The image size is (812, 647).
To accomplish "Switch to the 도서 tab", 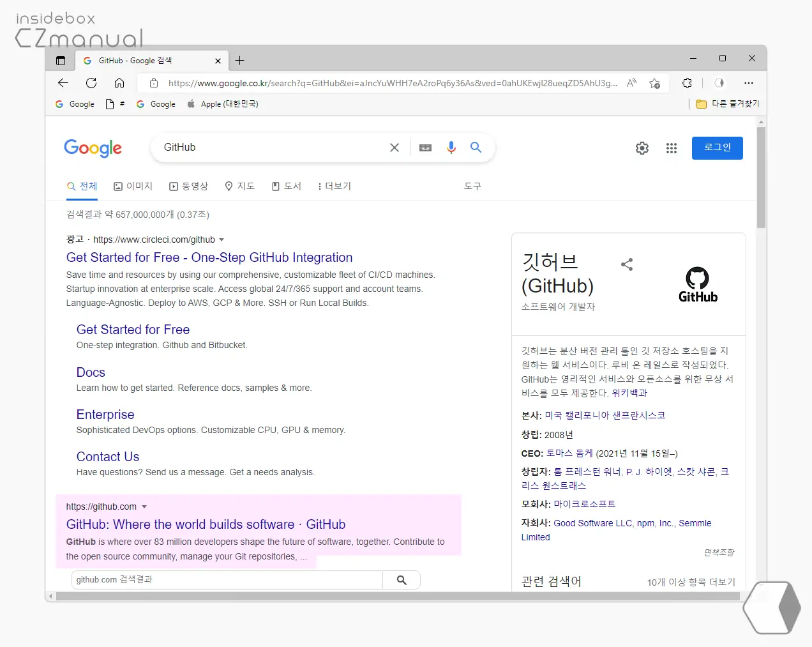I will [286, 186].
